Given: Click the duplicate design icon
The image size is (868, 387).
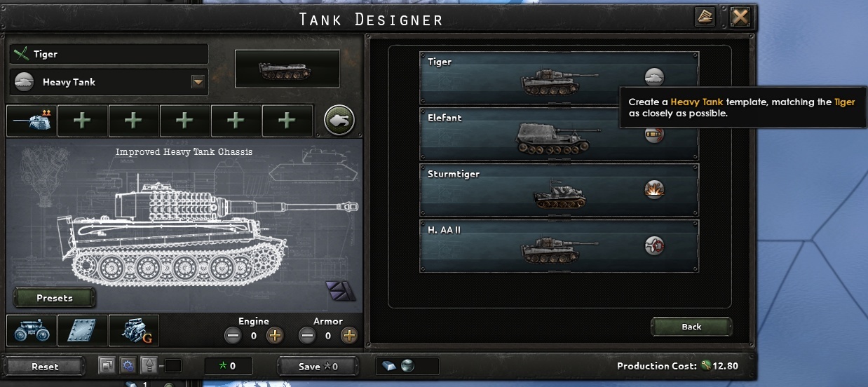Looking at the screenshot, I should [108, 366].
